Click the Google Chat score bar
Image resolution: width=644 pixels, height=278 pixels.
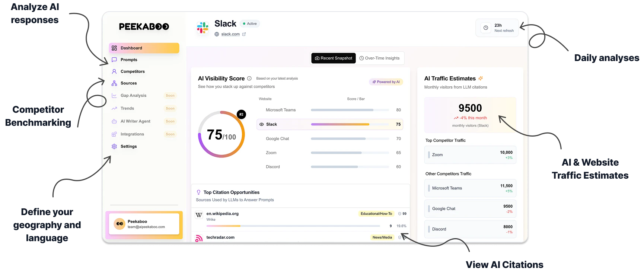tap(350, 139)
